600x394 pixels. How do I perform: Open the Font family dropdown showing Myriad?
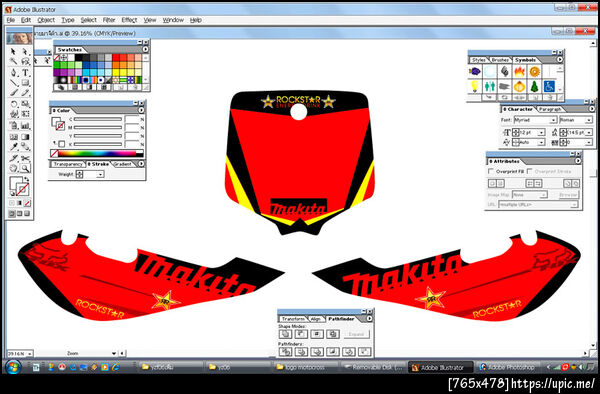coord(553,120)
